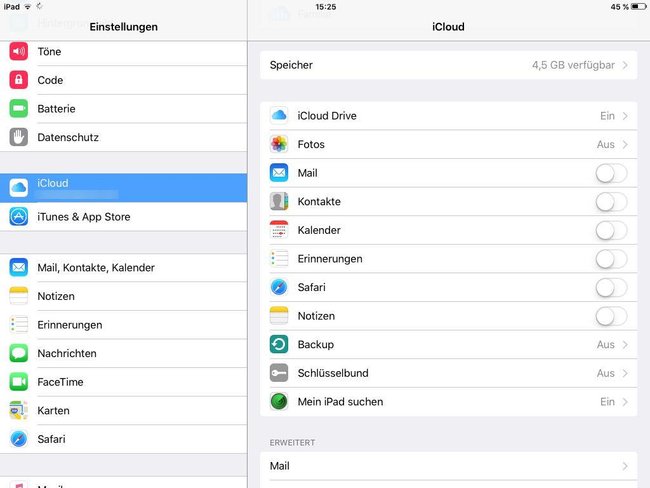Image resolution: width=650 pixels, height=488 pixels.
Task: Open Karten settings label
Action: coord(53,410)
